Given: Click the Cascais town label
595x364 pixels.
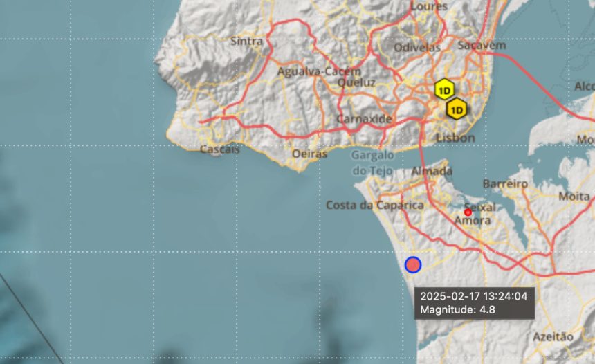Looking at the screenshot, I should point(220,149).
